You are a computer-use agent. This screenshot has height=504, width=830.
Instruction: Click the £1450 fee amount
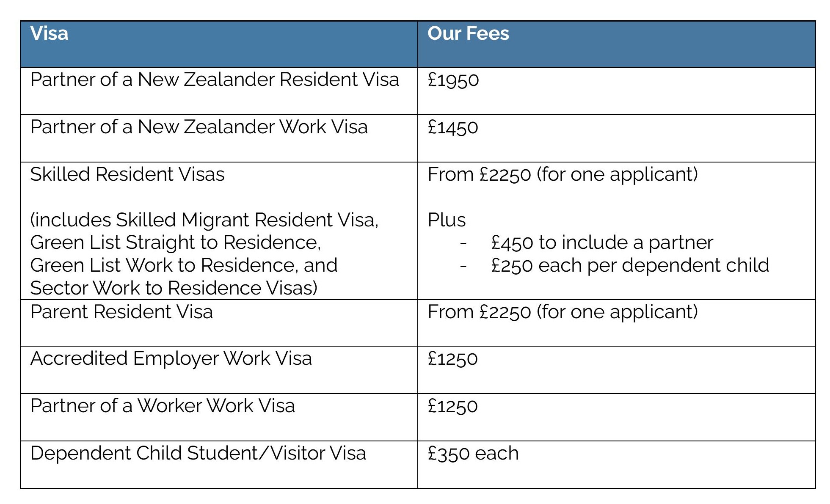pyautogui.click(x=452, y=127)
